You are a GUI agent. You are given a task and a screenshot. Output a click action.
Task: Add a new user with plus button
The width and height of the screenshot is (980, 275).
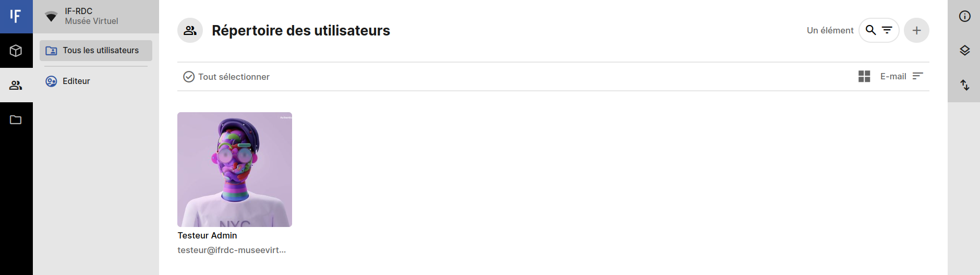(x=916, y=30)
